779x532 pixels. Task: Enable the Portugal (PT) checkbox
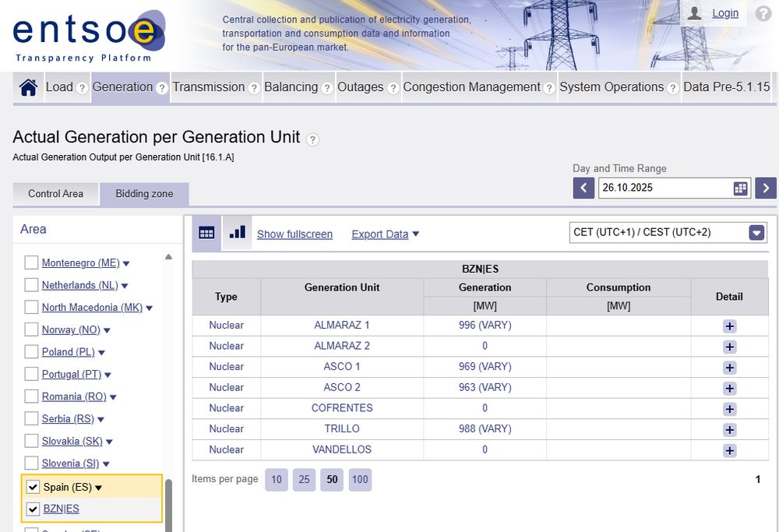click(32, 374)
